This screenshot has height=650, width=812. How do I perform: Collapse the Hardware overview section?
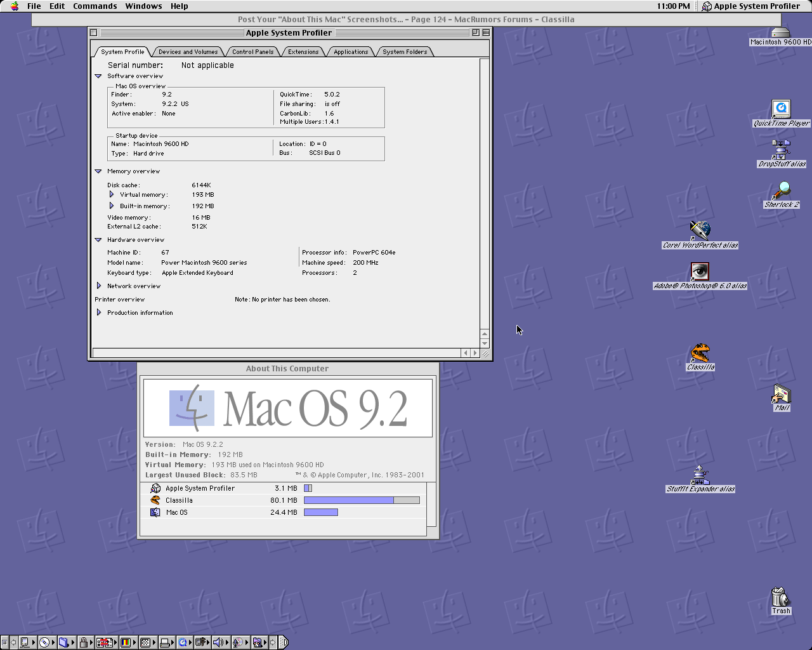click(98, 240)
